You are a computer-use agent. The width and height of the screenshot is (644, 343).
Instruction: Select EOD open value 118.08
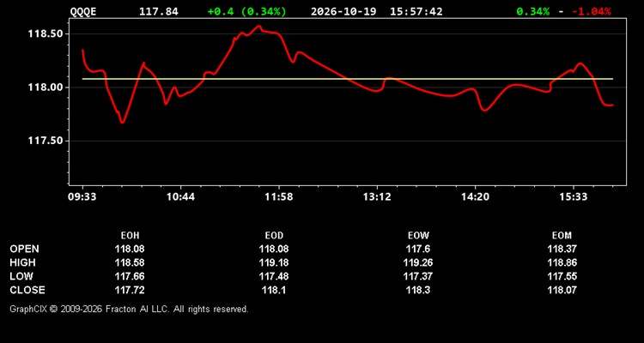(274, 249)
